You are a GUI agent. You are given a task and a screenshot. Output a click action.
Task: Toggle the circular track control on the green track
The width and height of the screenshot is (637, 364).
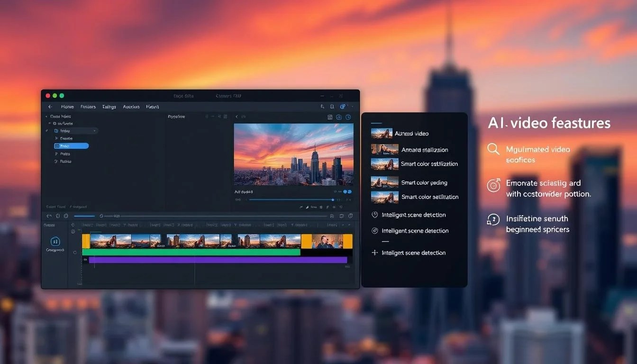[75, 252]
